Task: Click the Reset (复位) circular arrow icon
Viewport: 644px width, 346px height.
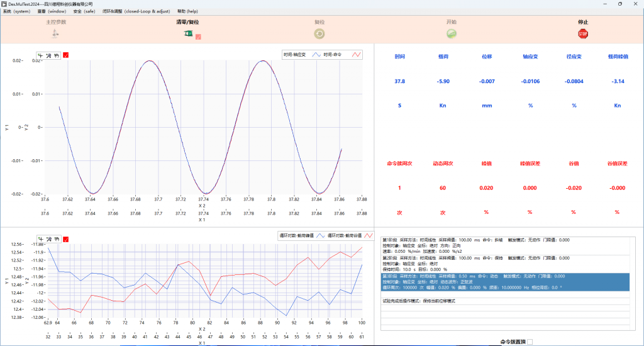Action: 319,34
